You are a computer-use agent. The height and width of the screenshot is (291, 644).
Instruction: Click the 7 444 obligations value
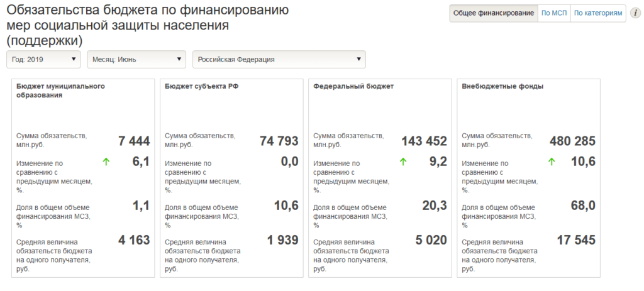coord(134,141)
